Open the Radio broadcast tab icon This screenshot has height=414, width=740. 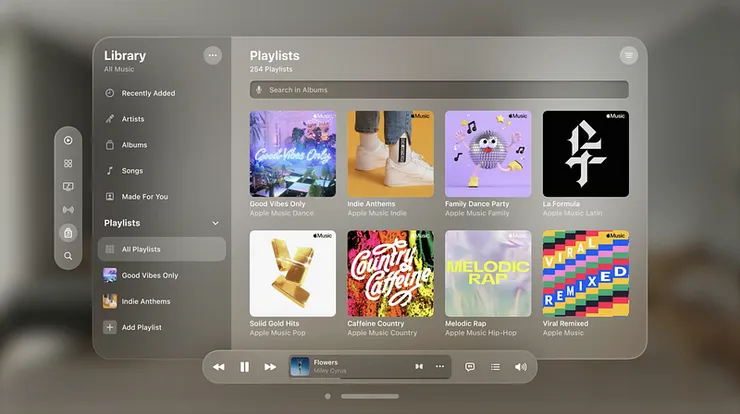(68, 210)
